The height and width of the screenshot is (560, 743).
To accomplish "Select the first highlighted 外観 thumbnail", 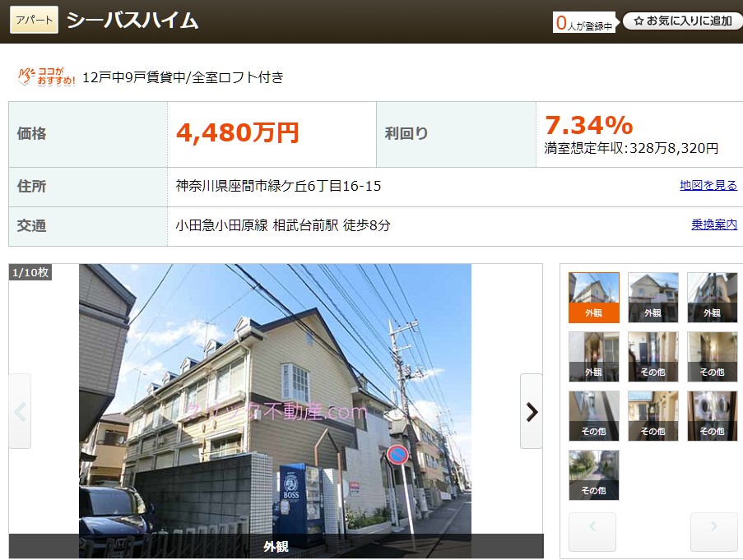I will click(x=594, y=297).
